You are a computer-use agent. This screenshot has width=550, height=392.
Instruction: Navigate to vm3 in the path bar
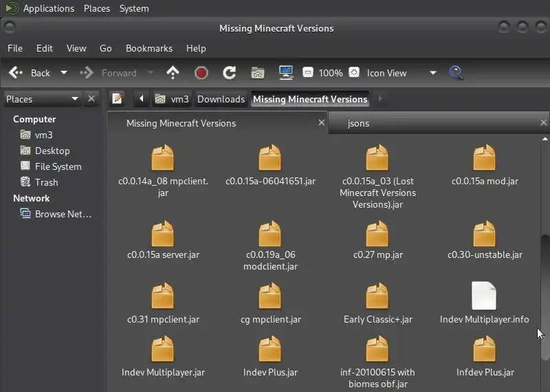[x=173, y=99]
